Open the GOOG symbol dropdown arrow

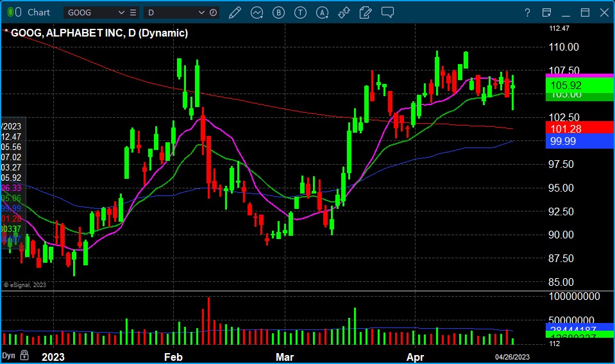pos(121,13)
